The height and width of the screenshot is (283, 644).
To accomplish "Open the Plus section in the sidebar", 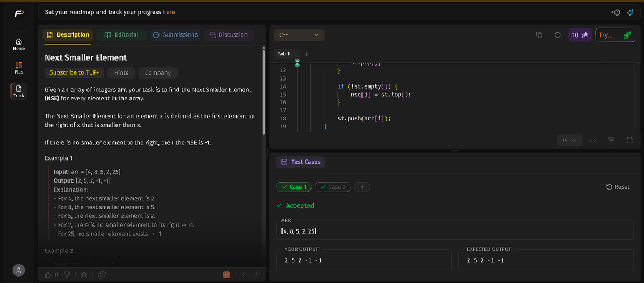I will [x=19, y=68].
